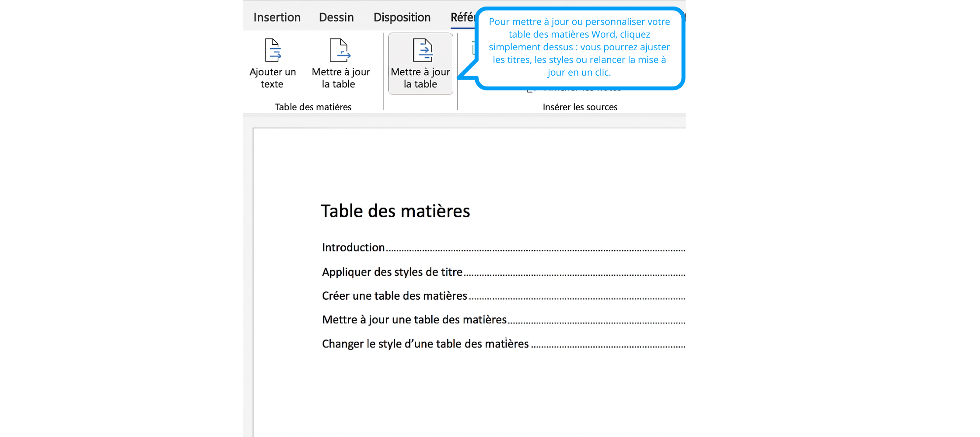This screenshot has height=437, width=980.
Task: Switch to the Dessin tab
Action: [x=336, y=17]
